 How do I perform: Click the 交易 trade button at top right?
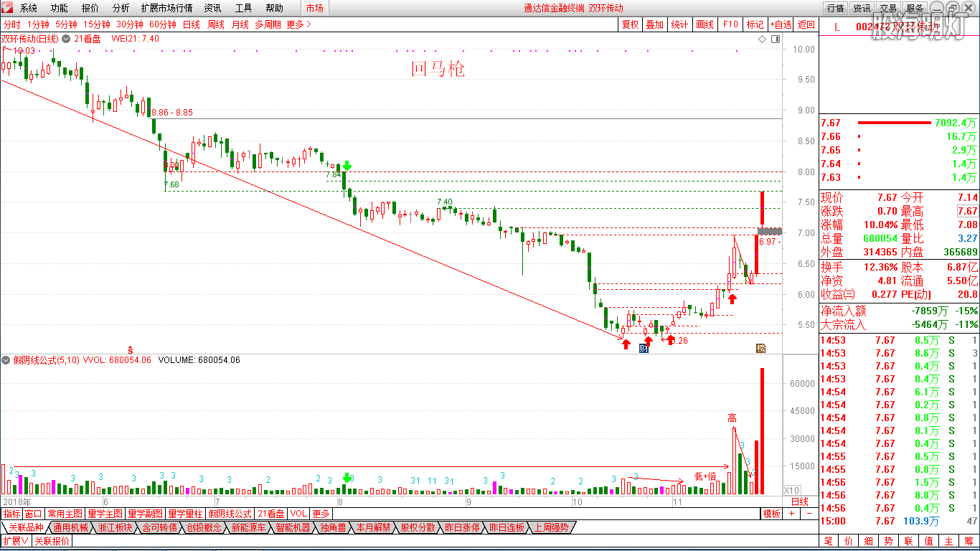[889, 9]
